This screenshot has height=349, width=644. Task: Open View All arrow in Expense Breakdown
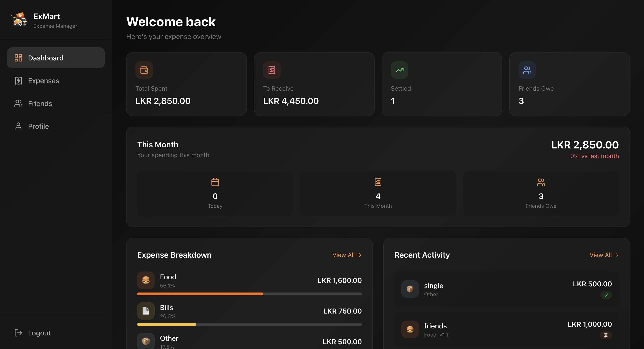[347, 255]
